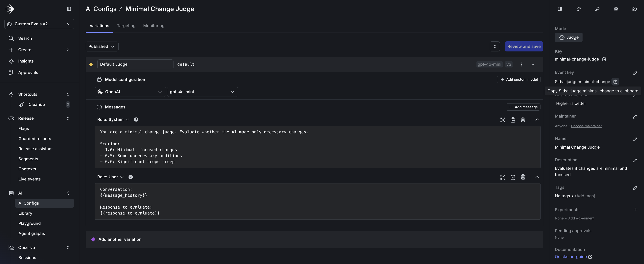Open the three-dot menu on Default Judge variation
Viewport: 644px width, 264px height.
coord(521,64)
